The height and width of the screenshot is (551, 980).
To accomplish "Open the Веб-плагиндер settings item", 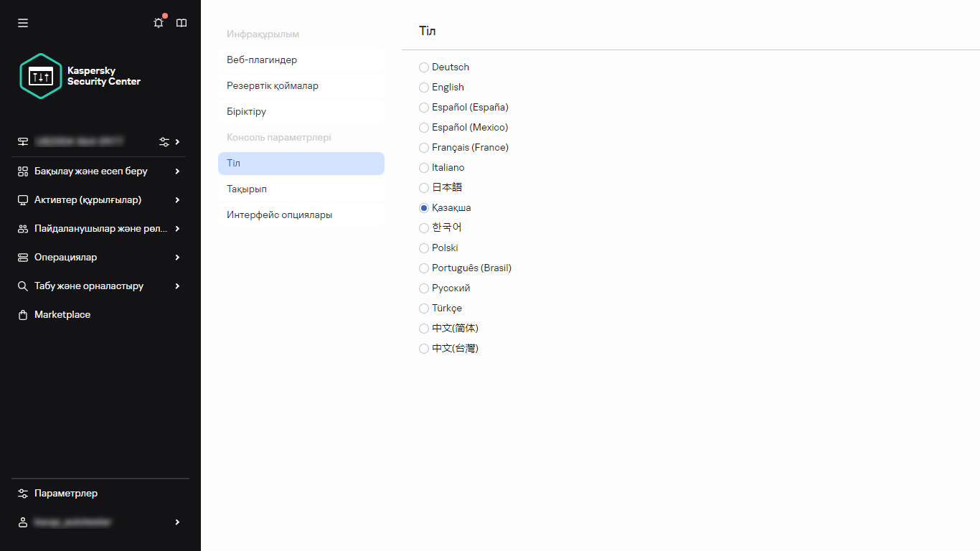I will point(262,60).
